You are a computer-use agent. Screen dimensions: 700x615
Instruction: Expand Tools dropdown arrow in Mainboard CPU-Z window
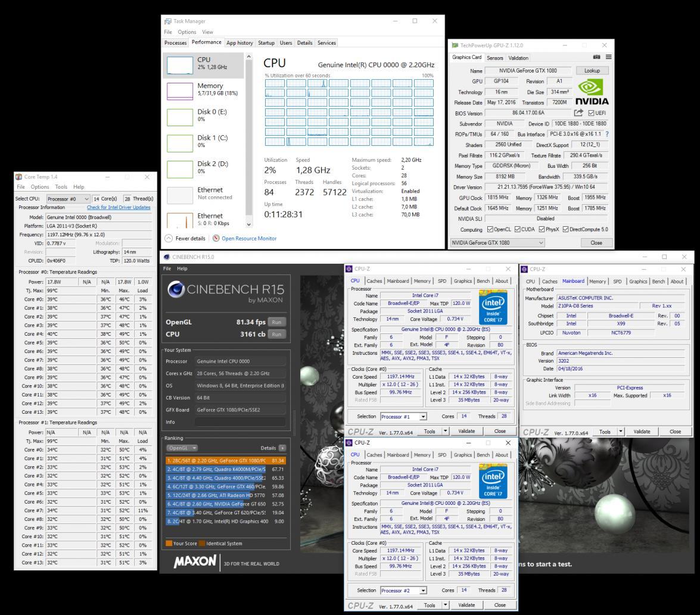[621, 431]
